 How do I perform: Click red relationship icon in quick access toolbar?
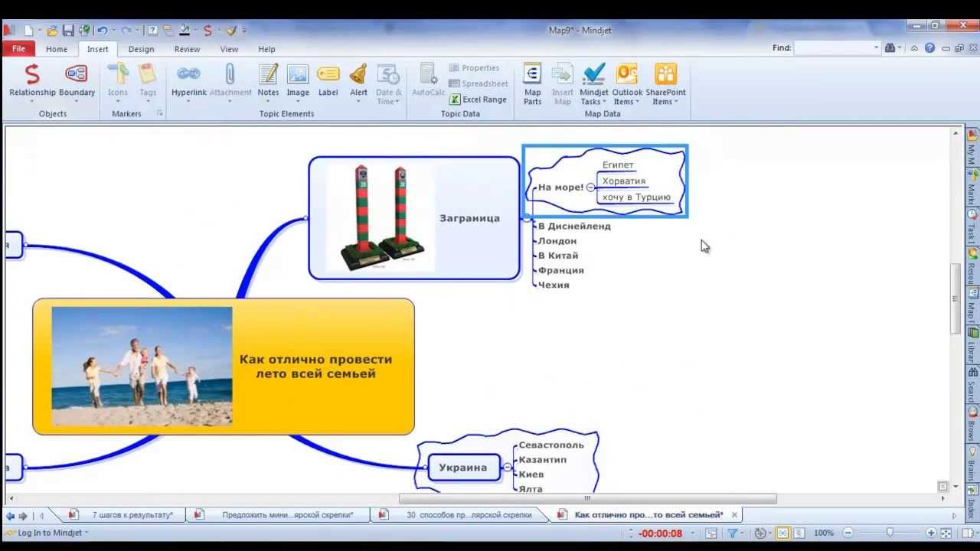(207, 31)
